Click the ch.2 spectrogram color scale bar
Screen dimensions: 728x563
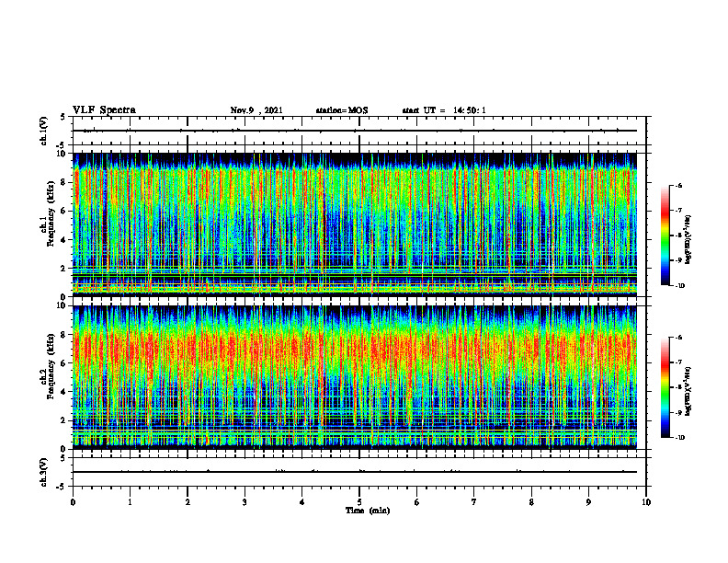tap(665, 387)
